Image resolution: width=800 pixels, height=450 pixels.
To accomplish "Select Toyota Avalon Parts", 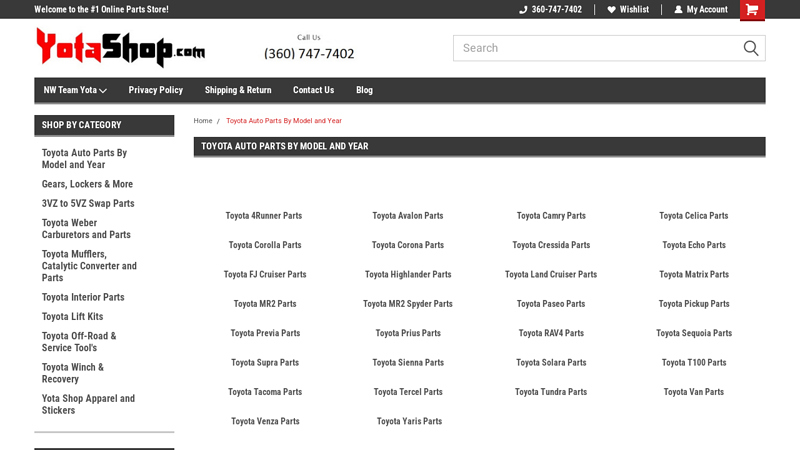I will (408, 216).
